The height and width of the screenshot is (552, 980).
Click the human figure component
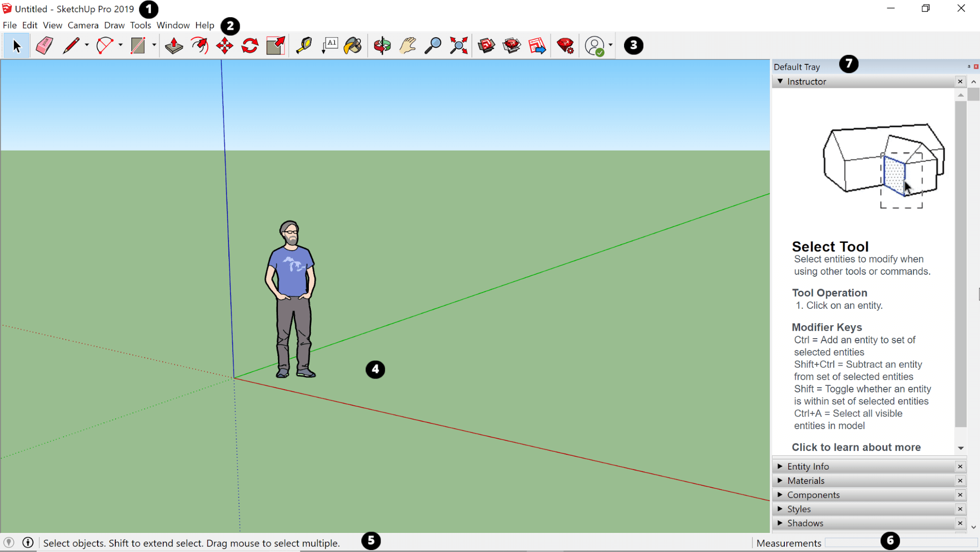click(x=294, y=296)
